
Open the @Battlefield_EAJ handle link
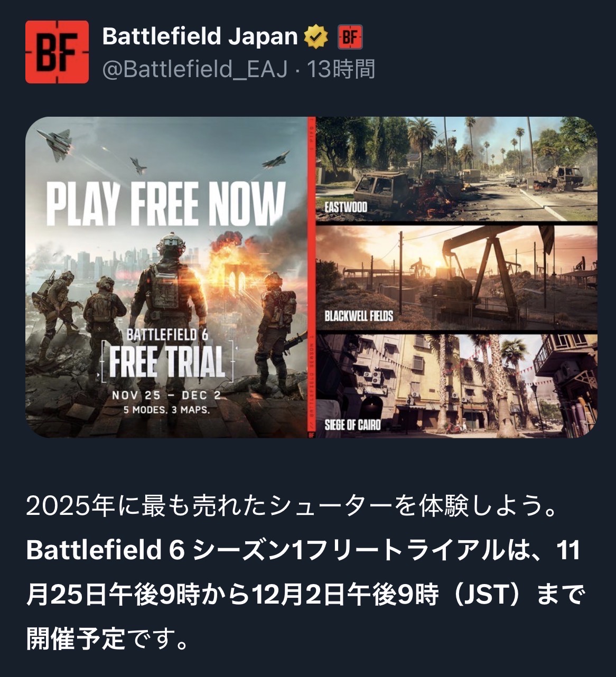[x=195, y=69]
